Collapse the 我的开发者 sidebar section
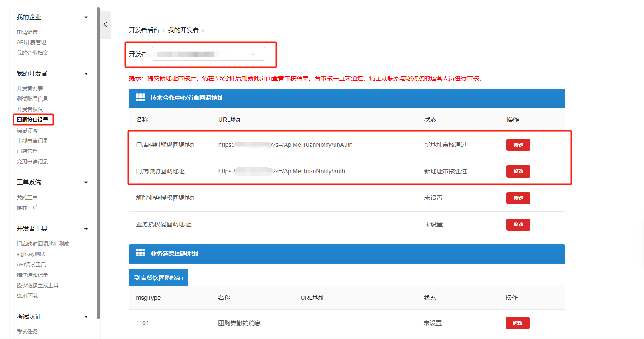The height and width of the screenshot is (339, 644). coord(86,74)
